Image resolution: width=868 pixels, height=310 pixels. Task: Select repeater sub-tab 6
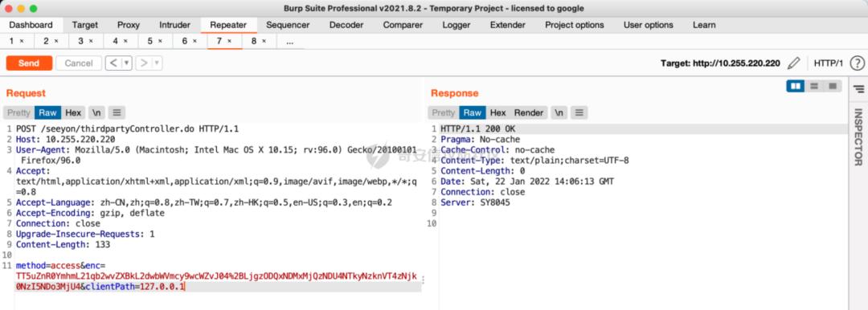click(185, 41)
